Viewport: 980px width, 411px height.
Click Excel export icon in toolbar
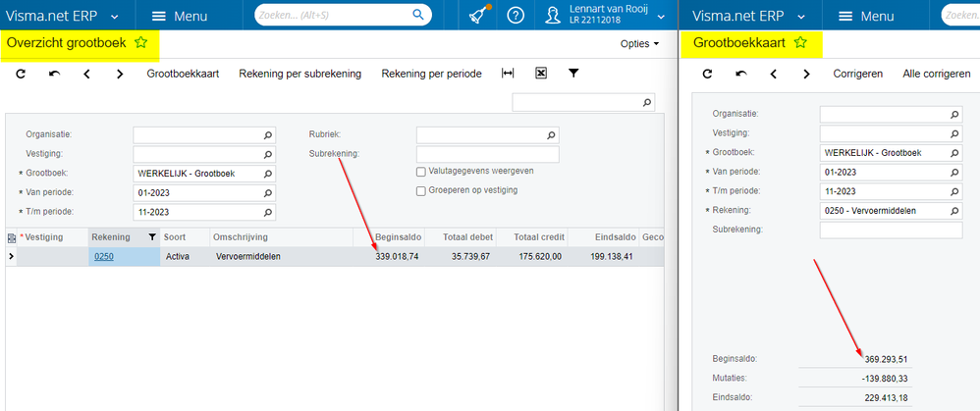tap(541, 74)
